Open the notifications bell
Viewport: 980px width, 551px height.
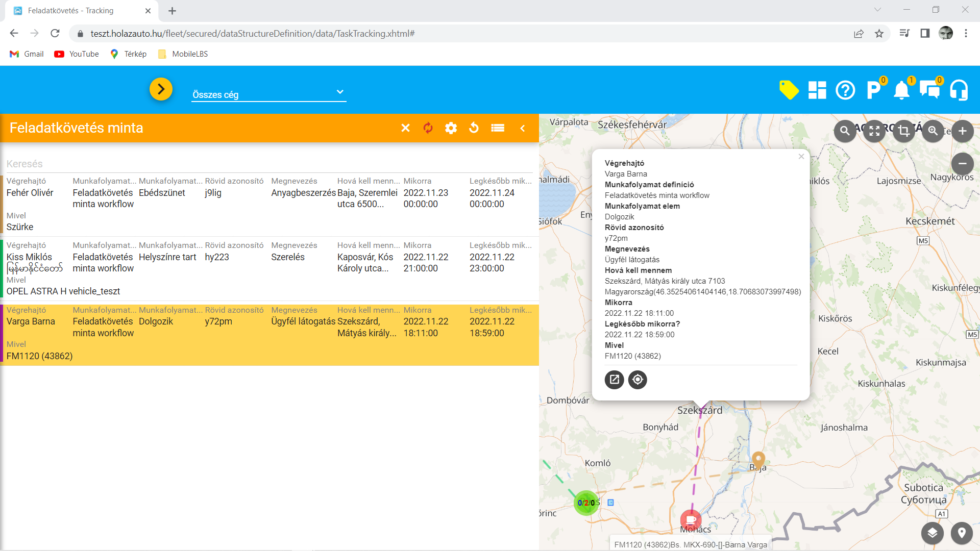click(901, 90)
